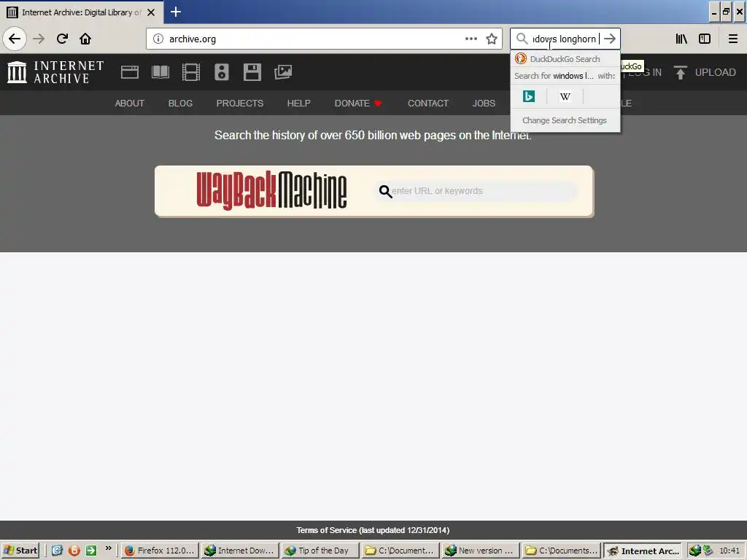Open the BLOG link
Image resolution: width=747 pixels, height=560 pixels.
[180, 104]
